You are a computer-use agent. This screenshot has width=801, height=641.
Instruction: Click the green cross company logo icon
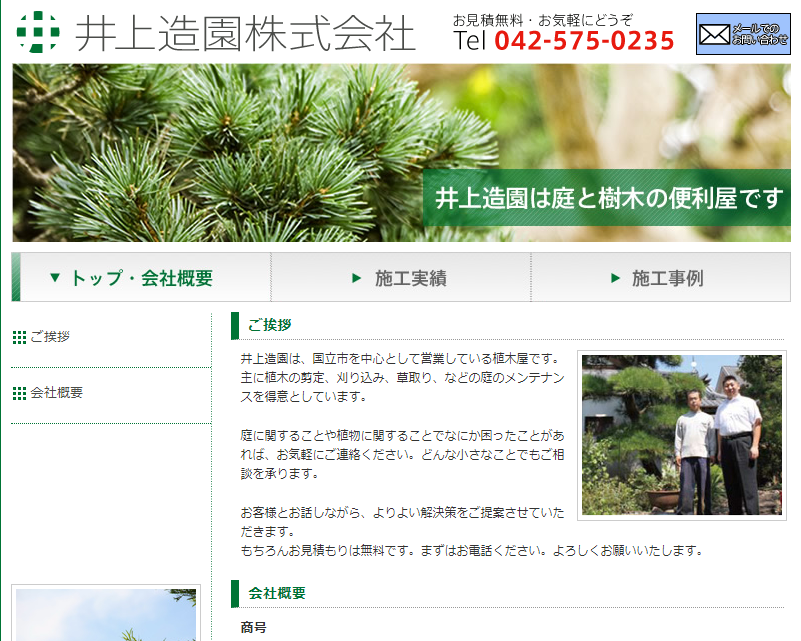(x=38, y=32)
